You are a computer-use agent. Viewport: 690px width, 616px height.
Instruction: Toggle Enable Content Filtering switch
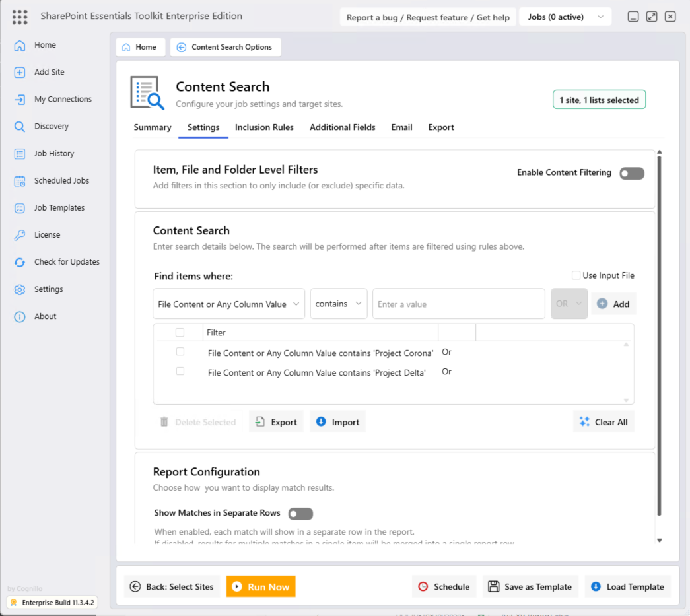point(632,174)
